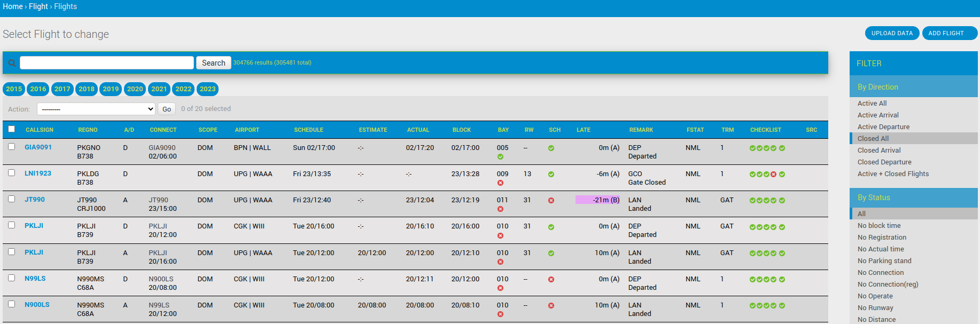This screenshot has height=324, width=980.
Task: Click green bay status icon for GIA9091
Action: 500,157
